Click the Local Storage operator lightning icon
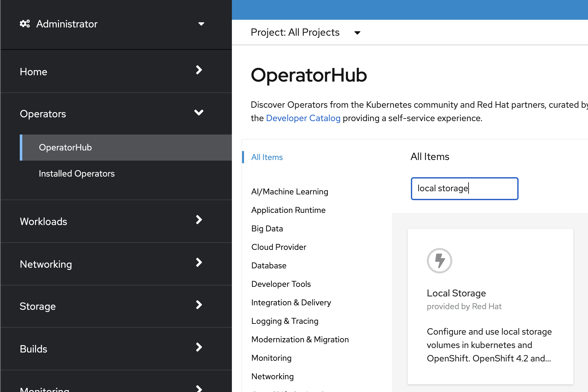This screenshot has height=392, width=588. (x=439, y=261)
